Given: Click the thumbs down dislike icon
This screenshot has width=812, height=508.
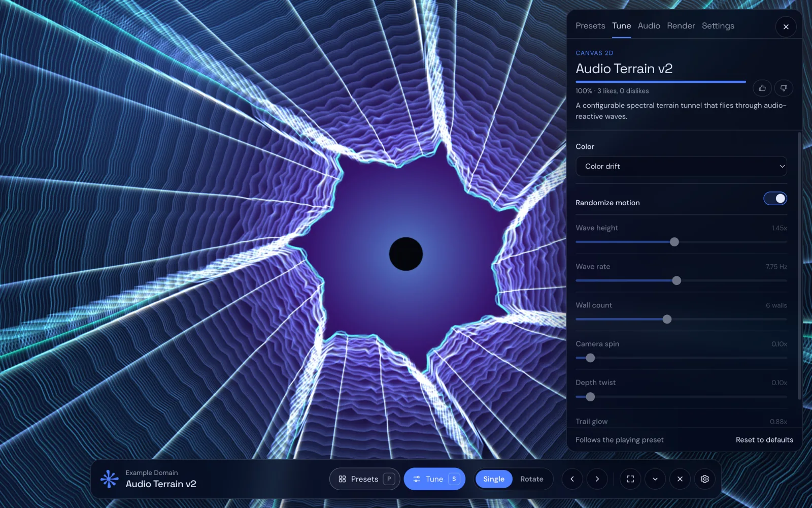Looking at the screenshot, I should tap(784, 88).
